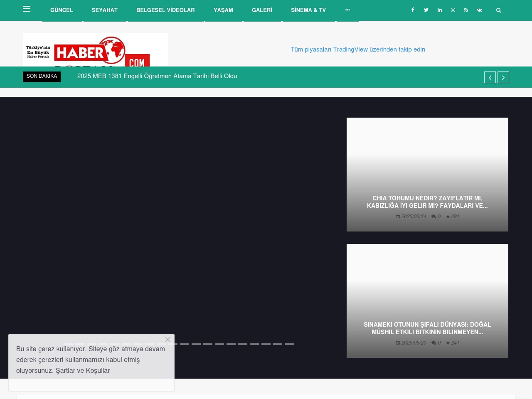
Task: Open Şartlar ve Koşullar terms link
Action: pos(83,370)
